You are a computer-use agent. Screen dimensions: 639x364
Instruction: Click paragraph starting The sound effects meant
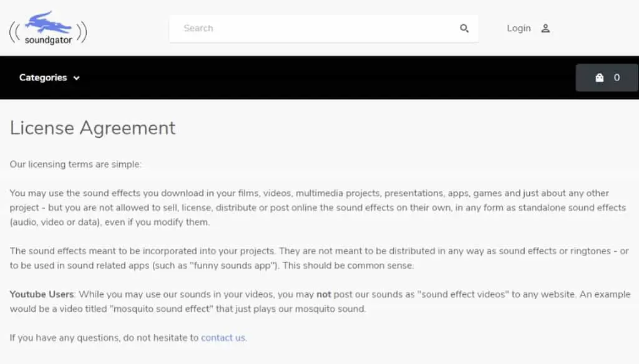click(319, 258)
